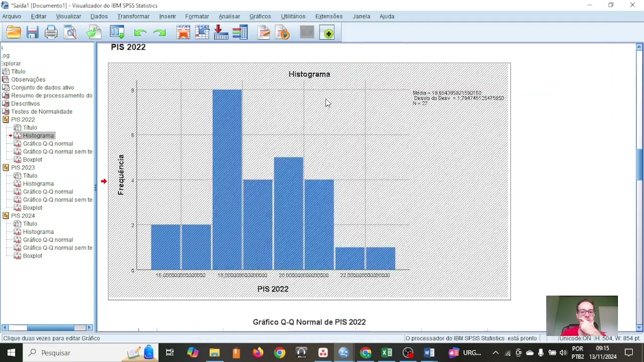Click output pane scrollbar down arrow
Screen dimensions: 644x362
(x=639, y=328)
